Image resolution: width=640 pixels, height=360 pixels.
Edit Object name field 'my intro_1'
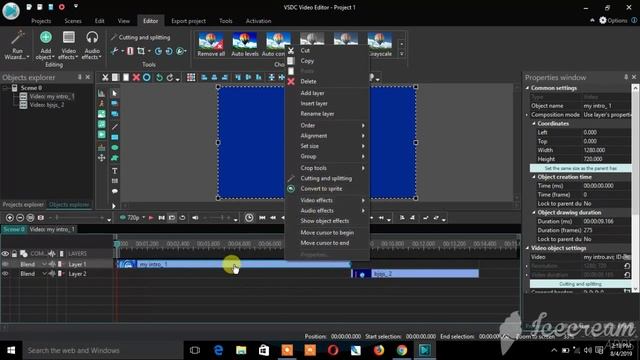tap(606, 106)
